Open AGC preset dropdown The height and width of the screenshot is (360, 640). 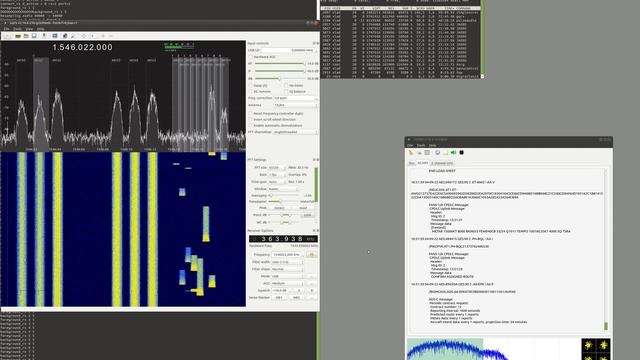[288, 283]
